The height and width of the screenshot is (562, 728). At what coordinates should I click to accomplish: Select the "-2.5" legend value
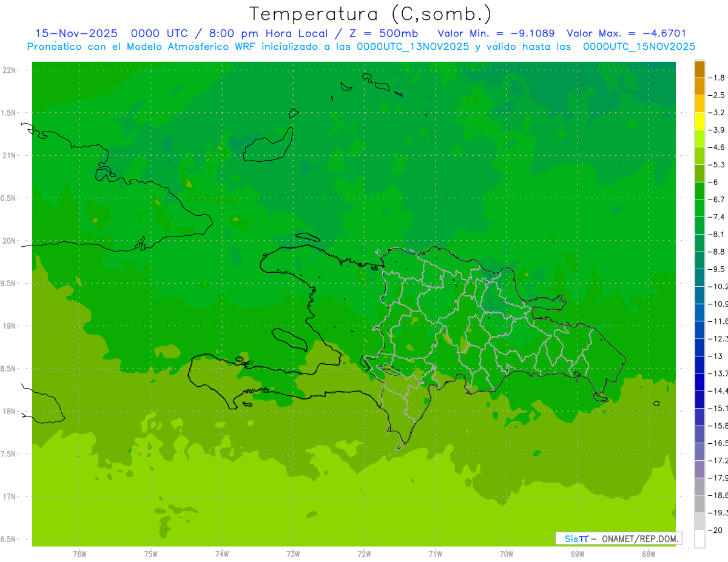tap(717, 95)
